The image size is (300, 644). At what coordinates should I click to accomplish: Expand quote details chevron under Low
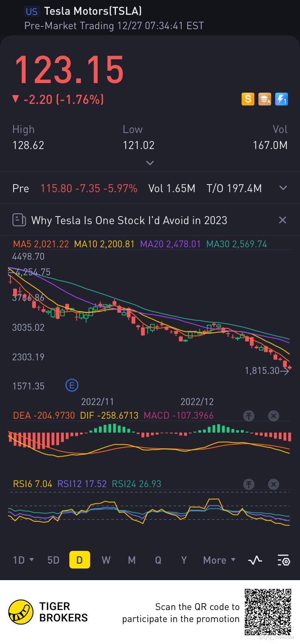(150, 163)
